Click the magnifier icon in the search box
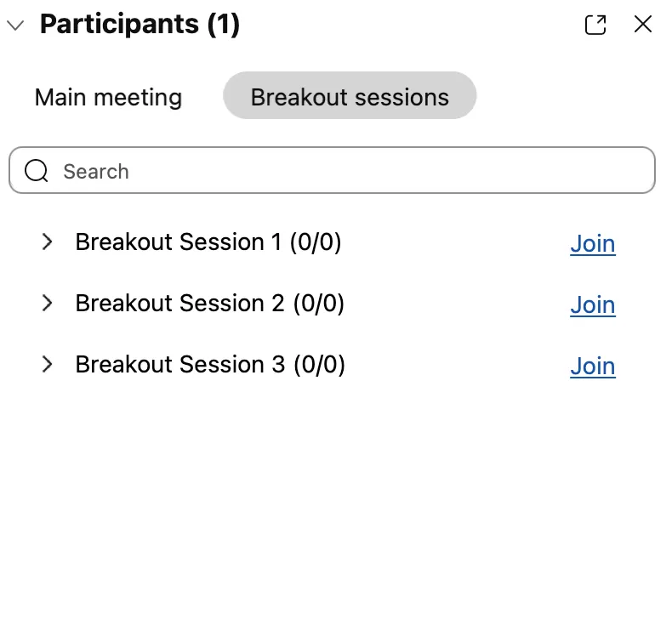672x631 pixels. click(37, 172)
